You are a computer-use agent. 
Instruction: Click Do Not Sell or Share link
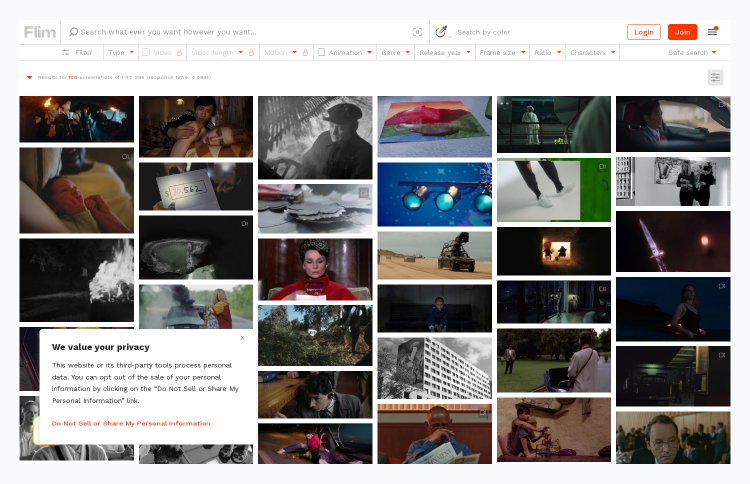[x=131, y=423]
